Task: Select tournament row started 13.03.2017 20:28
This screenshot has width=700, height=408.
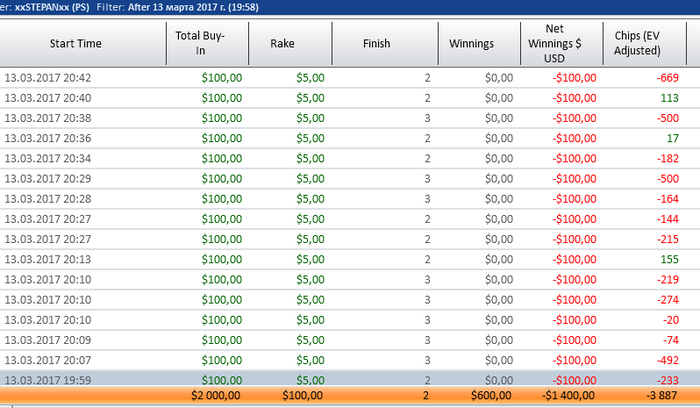Action: [x=350, y=199]
